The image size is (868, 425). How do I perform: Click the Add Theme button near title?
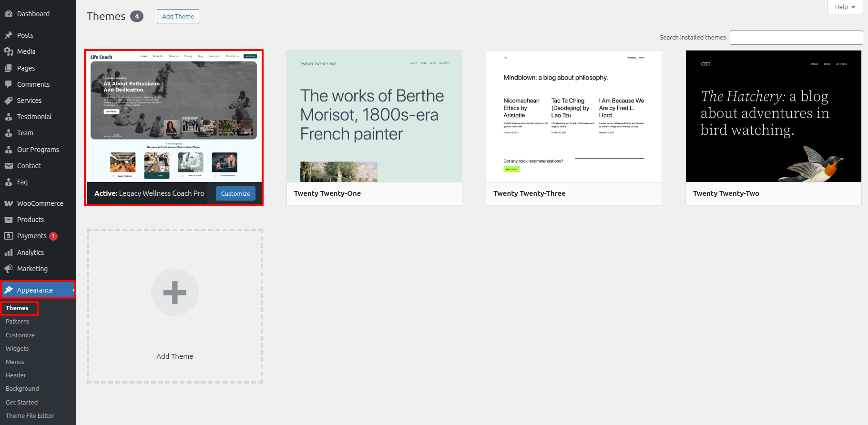[x=178, y=16]
